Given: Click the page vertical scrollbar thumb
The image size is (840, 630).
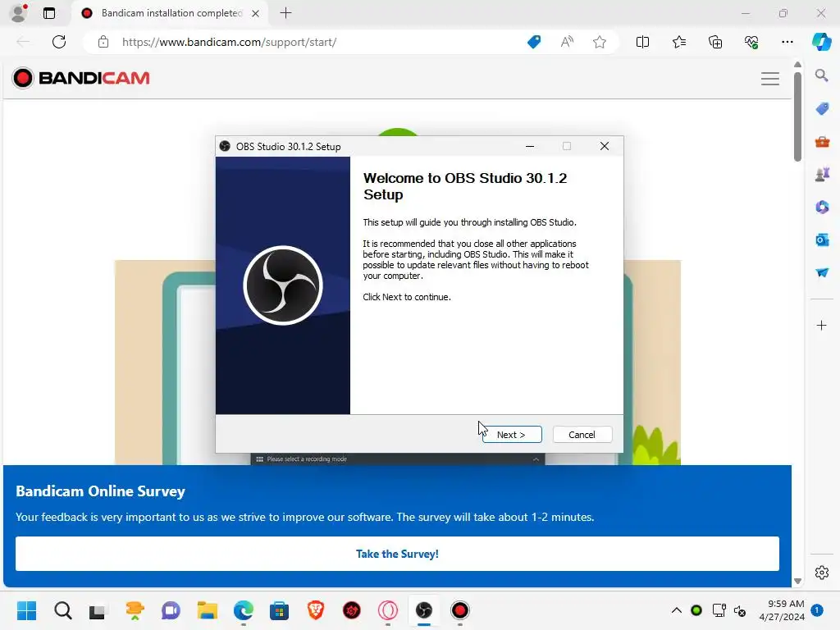Looking at the screenshot, I should (x=797, y=116).
